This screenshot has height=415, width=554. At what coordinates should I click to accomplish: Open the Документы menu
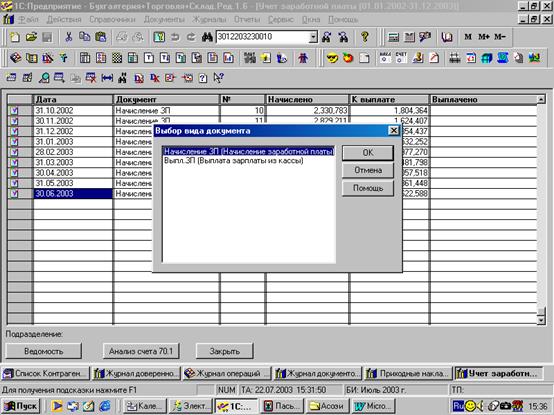164,19
